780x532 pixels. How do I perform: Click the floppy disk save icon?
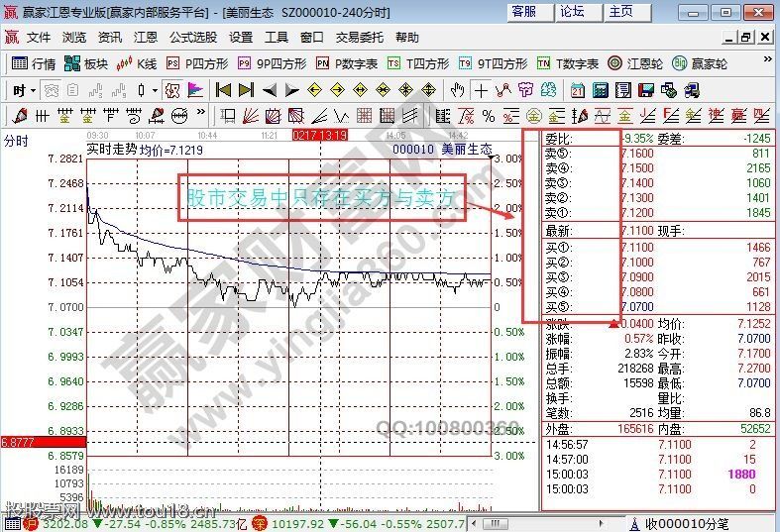click(645, 90)
